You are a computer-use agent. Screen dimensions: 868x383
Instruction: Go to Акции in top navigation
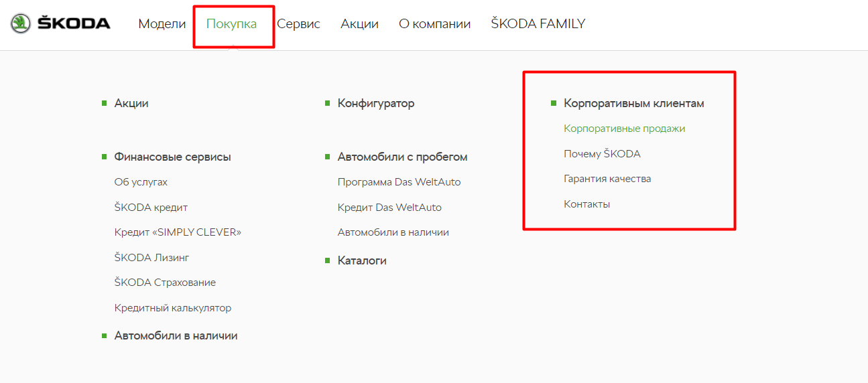pos(359,24)
